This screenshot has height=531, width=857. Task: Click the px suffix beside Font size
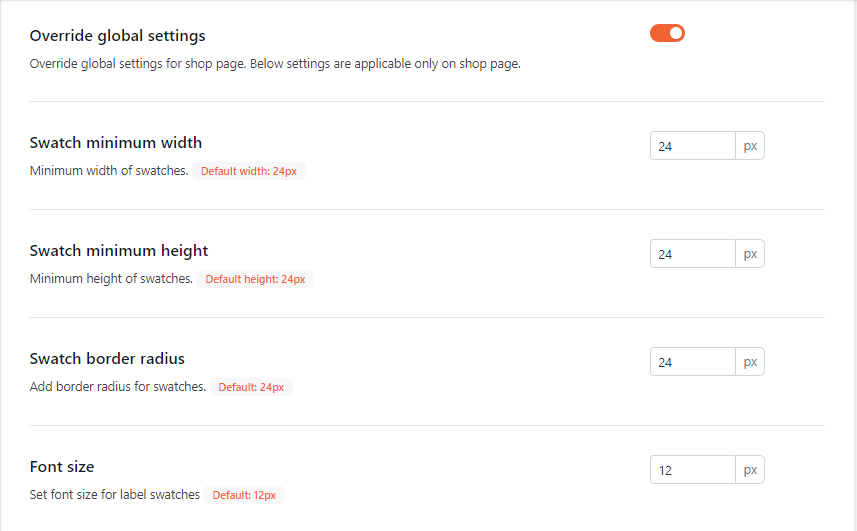point(750,470)
